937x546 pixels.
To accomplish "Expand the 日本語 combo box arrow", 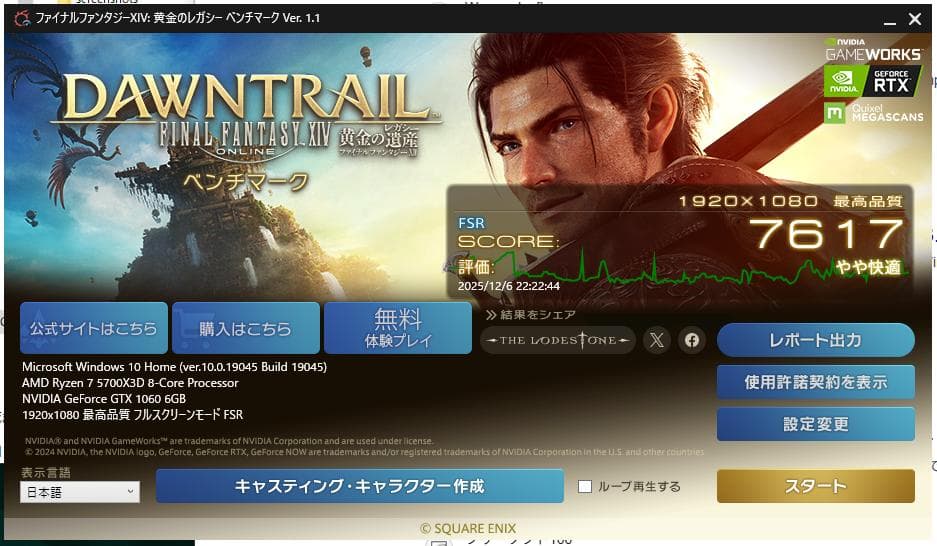I will (x=130, y=492).
